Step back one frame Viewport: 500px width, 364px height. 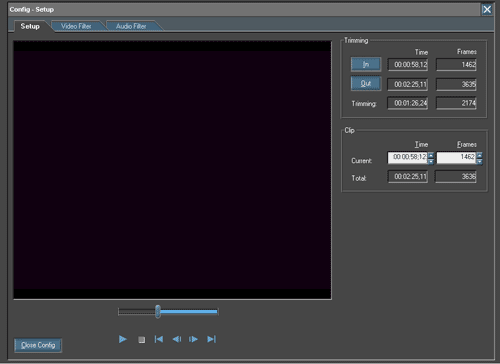177,339
